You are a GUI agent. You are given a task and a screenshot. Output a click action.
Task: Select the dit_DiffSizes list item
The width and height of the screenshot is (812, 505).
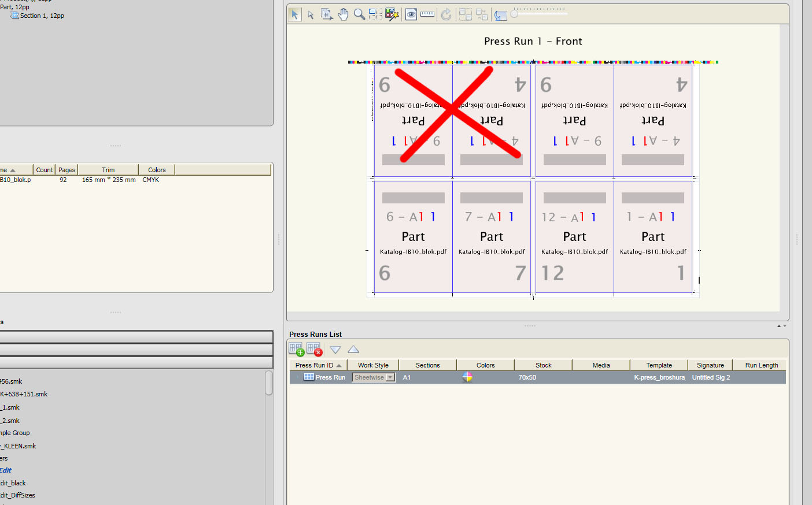tap(17, 495)
